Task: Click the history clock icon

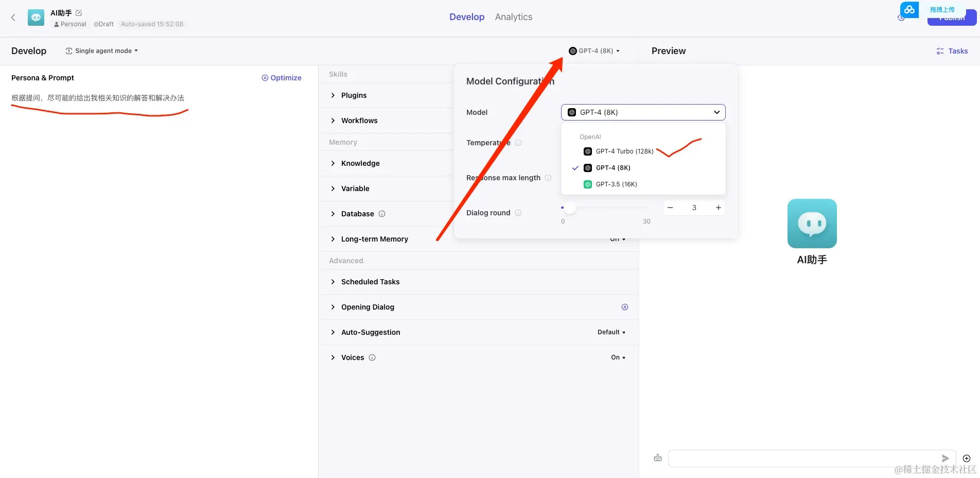Action: point(901,18)
